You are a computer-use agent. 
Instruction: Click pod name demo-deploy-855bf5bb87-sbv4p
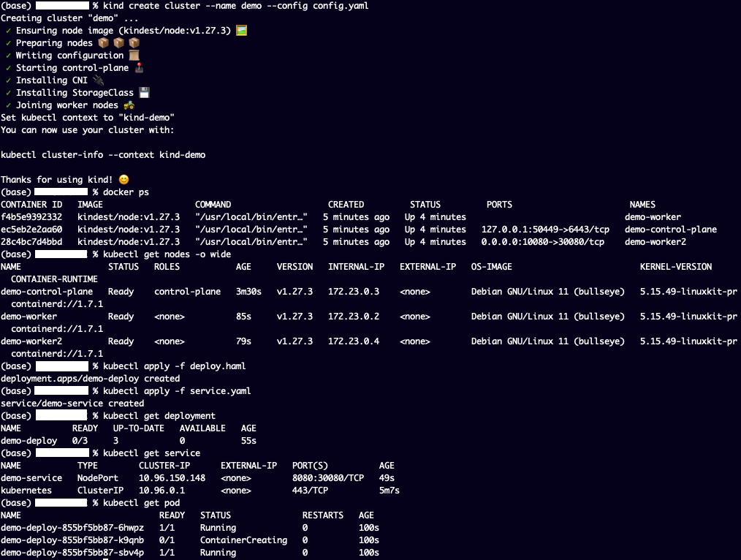[x=72, y=553]
